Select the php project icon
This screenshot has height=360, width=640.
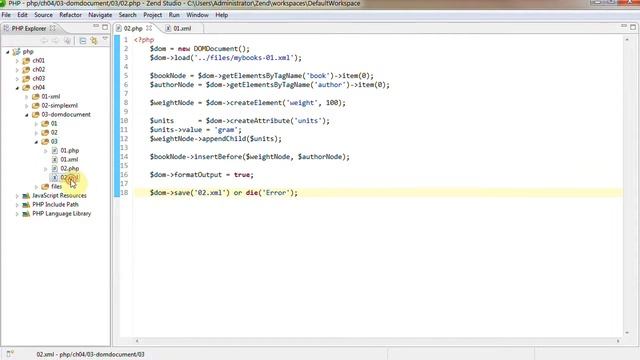16,52
